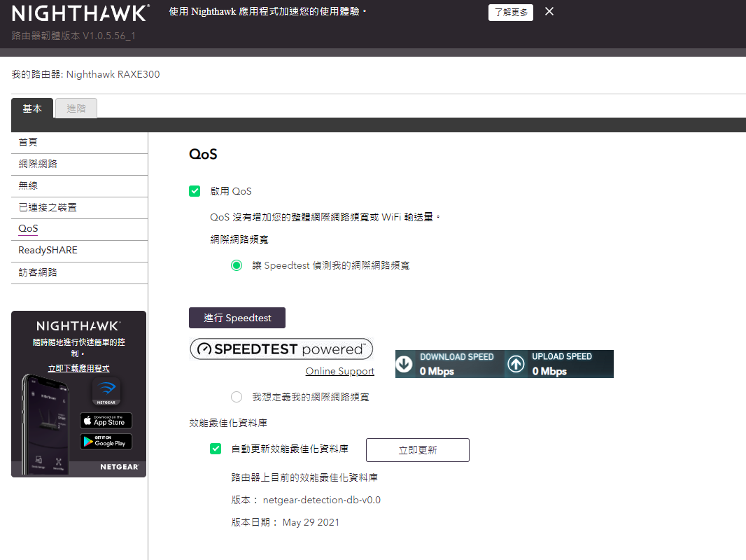Screen dimensions: 746x560
Task: Close the Nighthawk app banner
Action: coord(549,11)
